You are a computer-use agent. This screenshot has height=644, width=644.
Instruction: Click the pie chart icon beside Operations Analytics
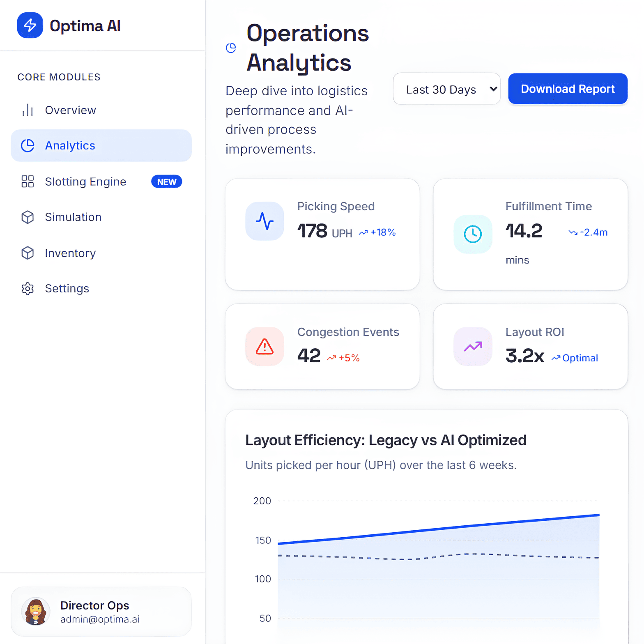click(231, 48)
